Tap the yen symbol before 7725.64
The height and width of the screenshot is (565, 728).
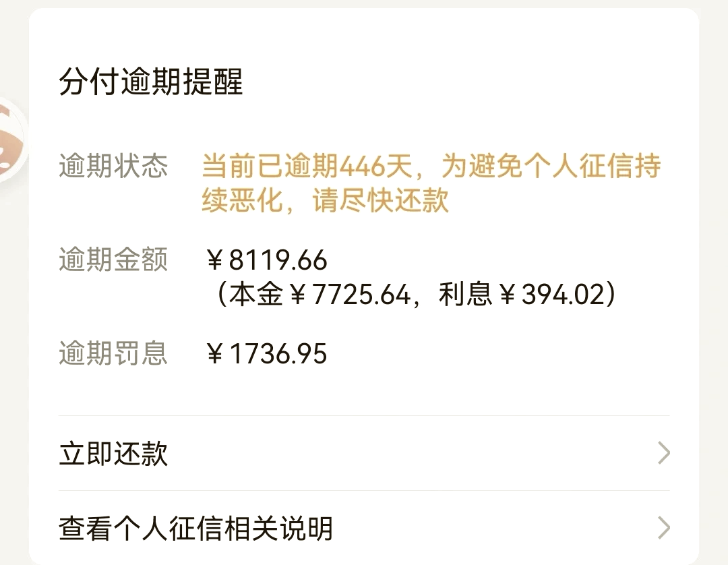[x=298, y=295]
